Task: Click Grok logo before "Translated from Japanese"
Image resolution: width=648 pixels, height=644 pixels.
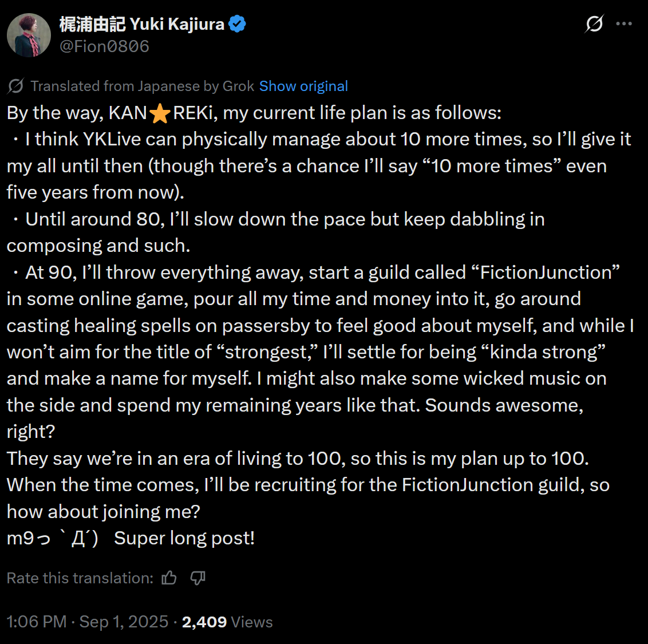Action: coord(15,86)
